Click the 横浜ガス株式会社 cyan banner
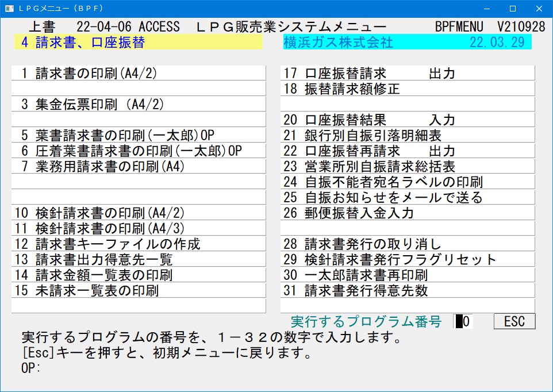This screenshot has height=392, width=553. pos(408,42)
